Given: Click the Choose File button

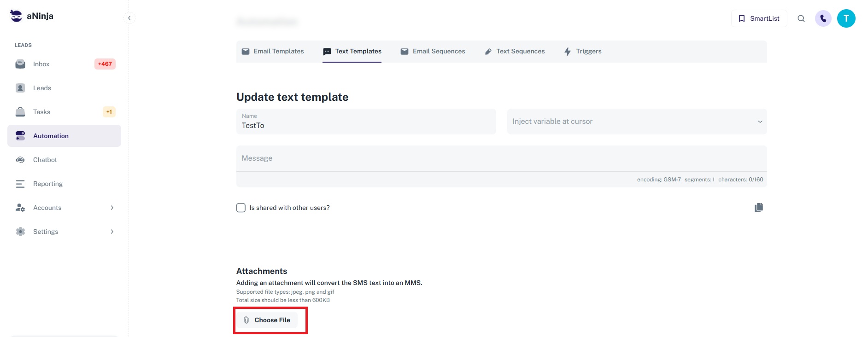Looking at the screenshot, I should tap(267, 320).
